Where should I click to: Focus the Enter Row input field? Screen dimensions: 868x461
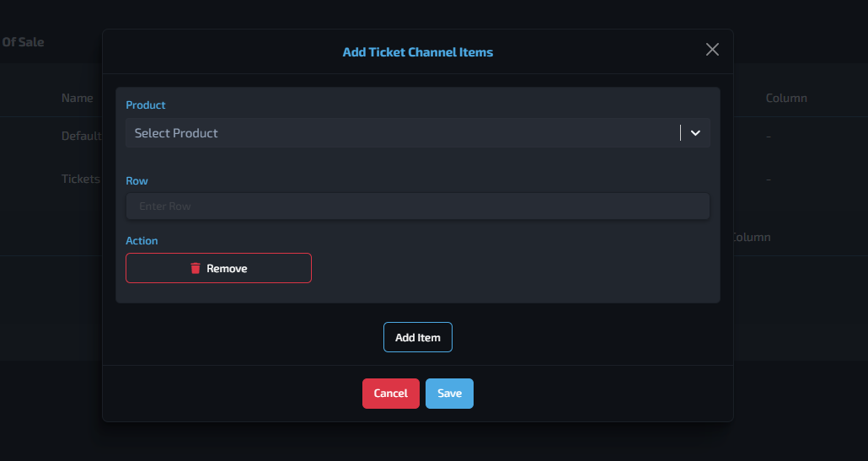pos(417,206)
